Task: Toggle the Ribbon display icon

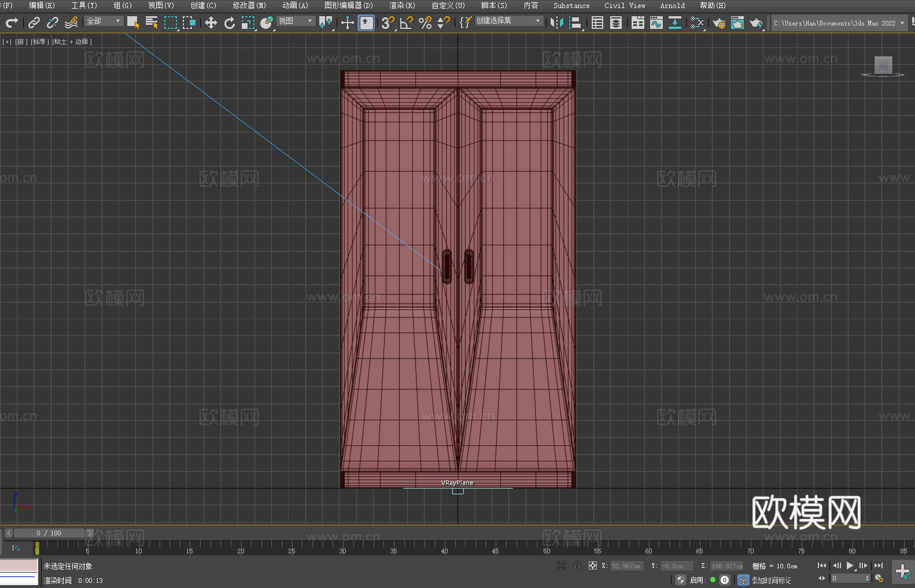Action: click(638, 23)
